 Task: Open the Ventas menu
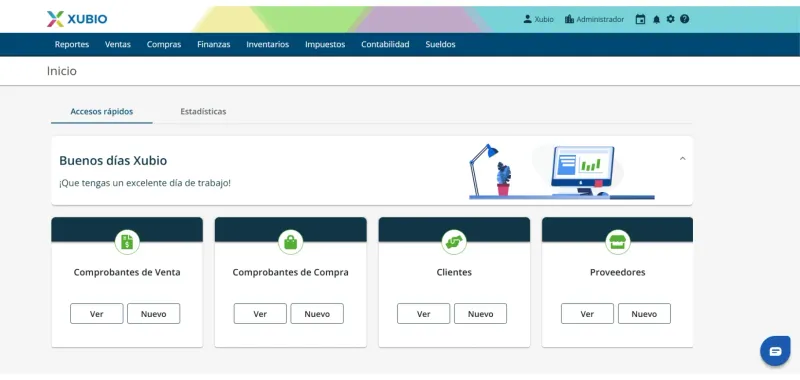[x=118, y=44]
